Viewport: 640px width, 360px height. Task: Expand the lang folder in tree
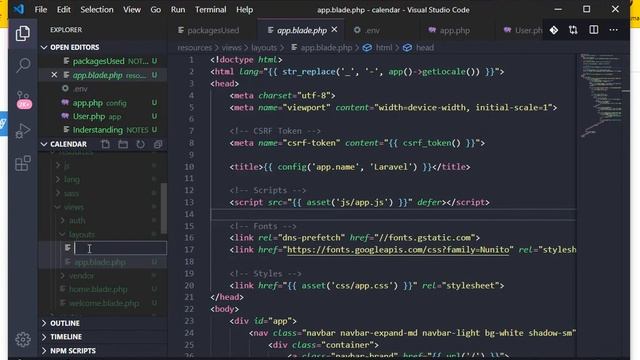point(72,179)
